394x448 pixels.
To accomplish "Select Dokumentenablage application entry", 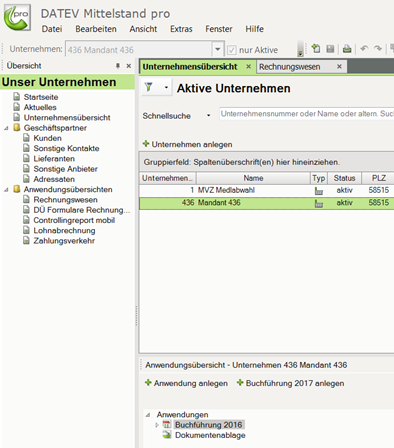I will pyautogui.click(x=210, y=435).
